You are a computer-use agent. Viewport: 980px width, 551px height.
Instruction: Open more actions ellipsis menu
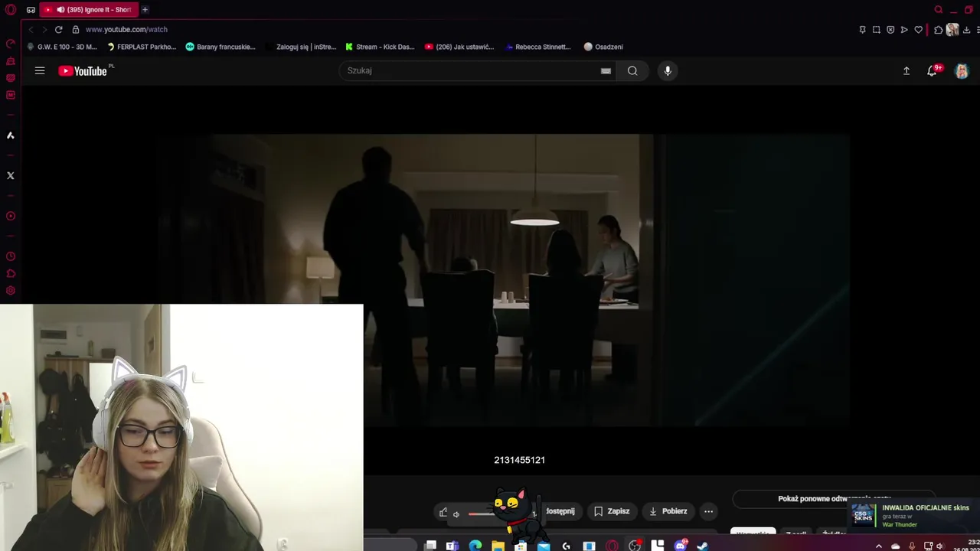click(708, 511)
